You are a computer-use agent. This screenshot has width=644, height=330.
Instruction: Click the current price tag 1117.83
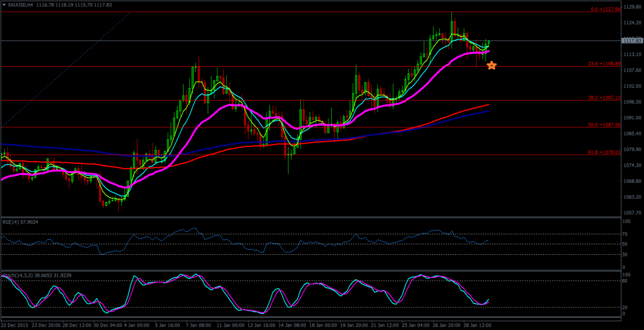click(x=630, y=41)
